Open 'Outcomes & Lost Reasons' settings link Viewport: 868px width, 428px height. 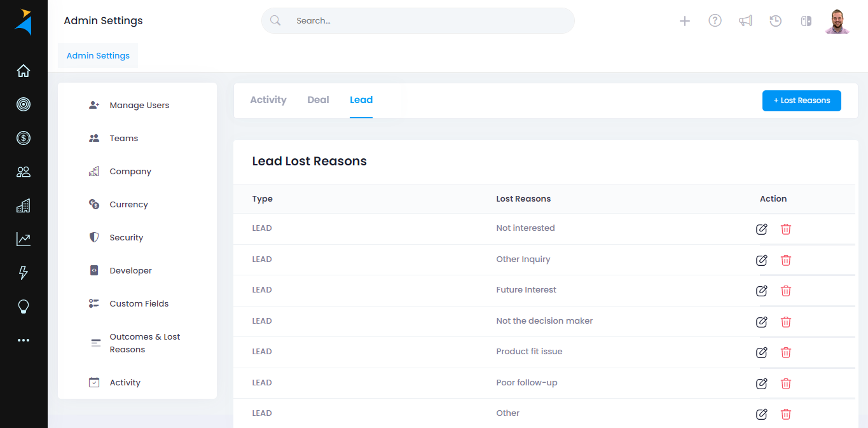[x=144, y=343]
